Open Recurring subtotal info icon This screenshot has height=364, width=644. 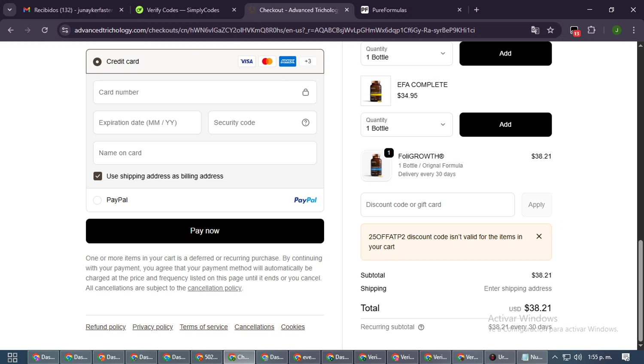[421, 327]
